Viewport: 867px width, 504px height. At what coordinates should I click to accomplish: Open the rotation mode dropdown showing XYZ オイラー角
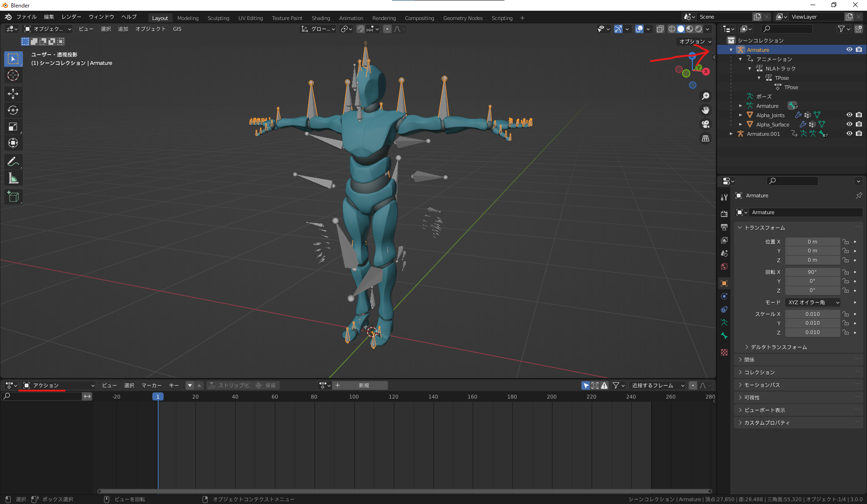[x=812, y=302]
